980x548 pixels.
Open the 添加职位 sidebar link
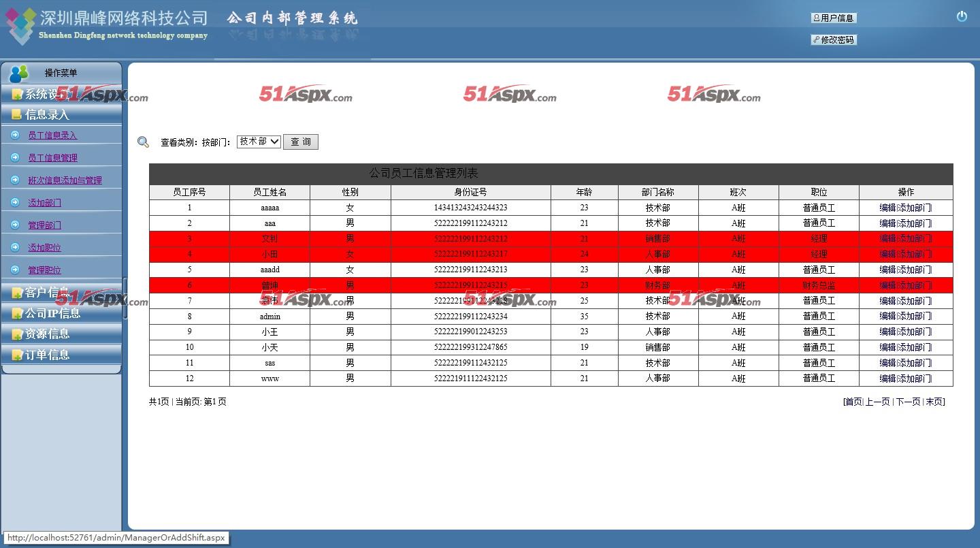tap(44, 248)
